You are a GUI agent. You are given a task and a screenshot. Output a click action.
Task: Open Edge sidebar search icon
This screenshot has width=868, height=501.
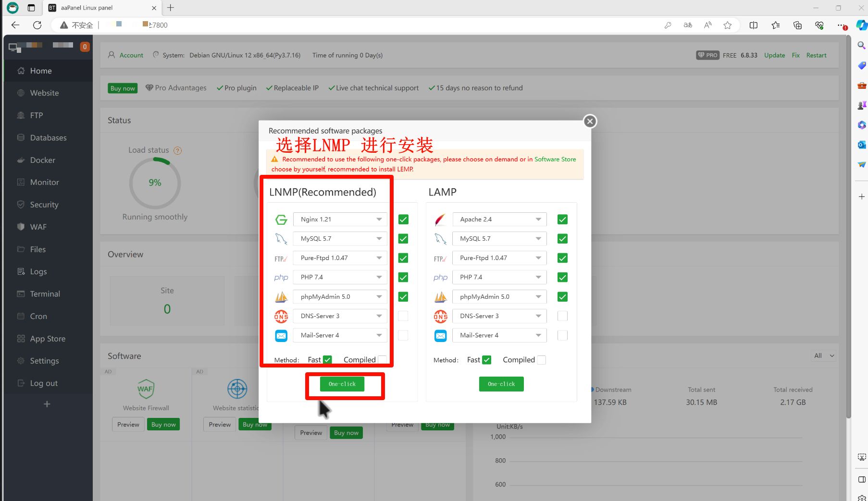click(x=861, y=45)
